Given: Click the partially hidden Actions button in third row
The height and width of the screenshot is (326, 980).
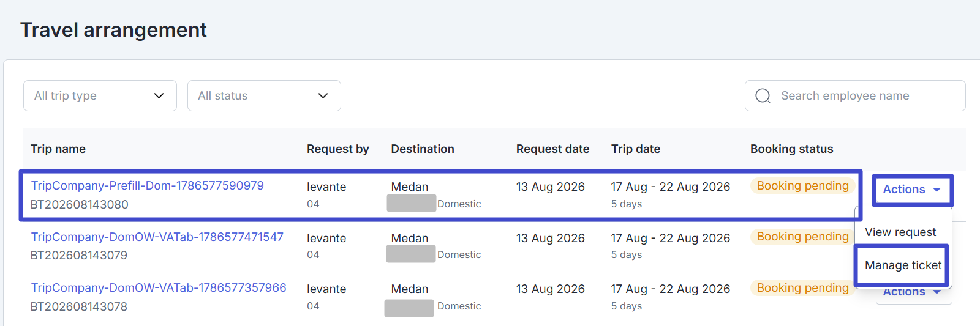Looking at the screenshot, I should 913,295.
